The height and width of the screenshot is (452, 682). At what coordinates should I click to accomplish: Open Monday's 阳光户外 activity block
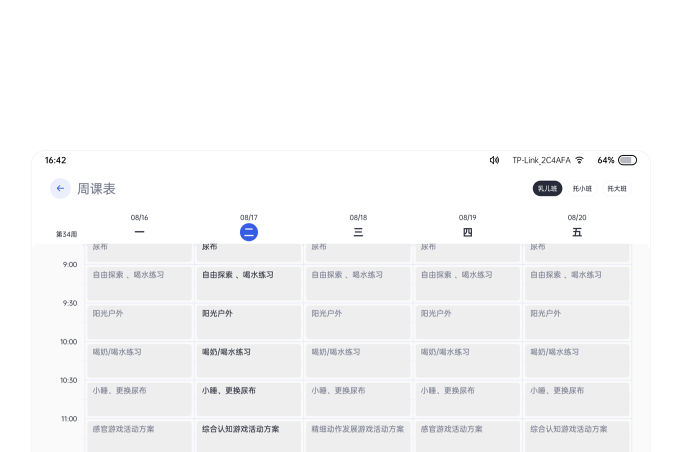tap(139, 321)
